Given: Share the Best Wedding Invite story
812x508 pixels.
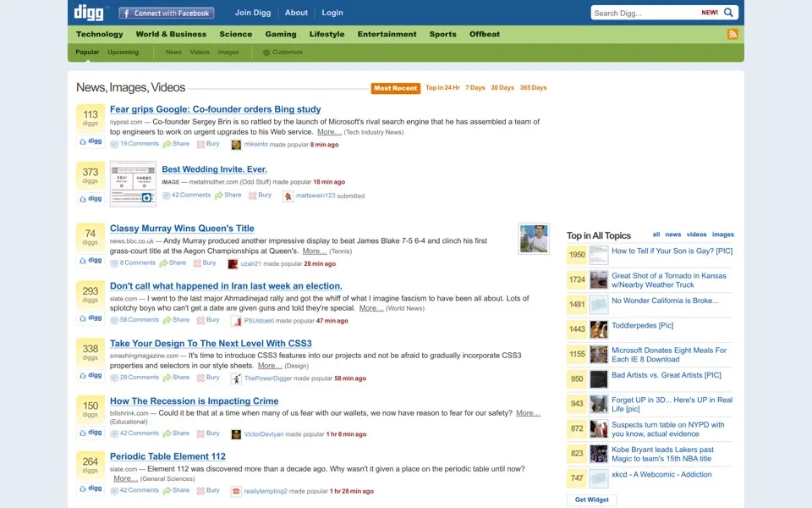Looking at the screenshot, I should (228, 196).
